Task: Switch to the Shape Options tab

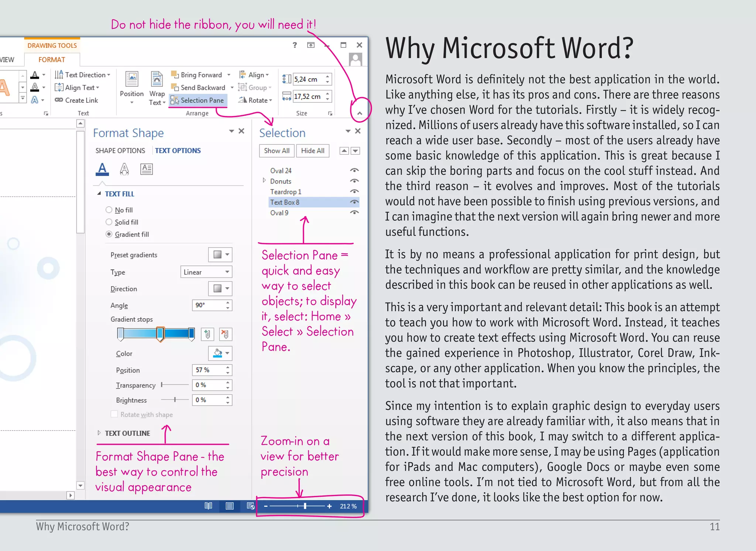Action: pos(120,151)
